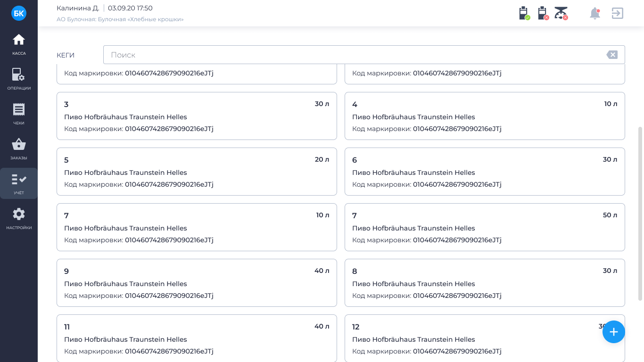Open keg card number 5

coord(197,172)
